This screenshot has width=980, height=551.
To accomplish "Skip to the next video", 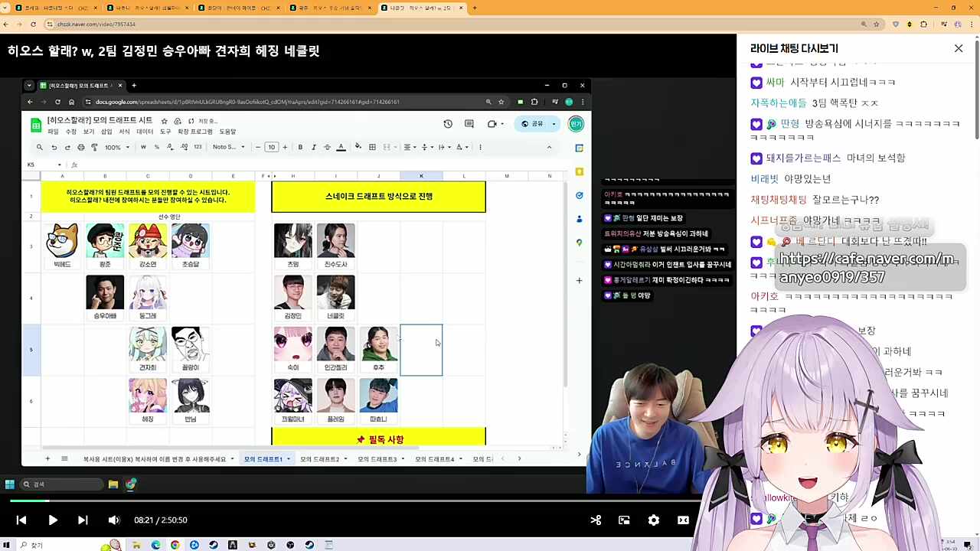I will [83, 520].
